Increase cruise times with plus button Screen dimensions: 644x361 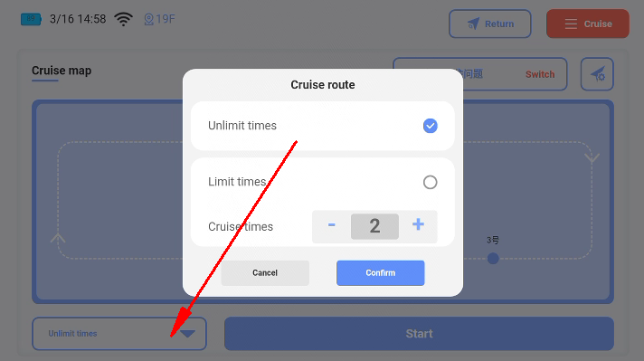coord(418,224)
